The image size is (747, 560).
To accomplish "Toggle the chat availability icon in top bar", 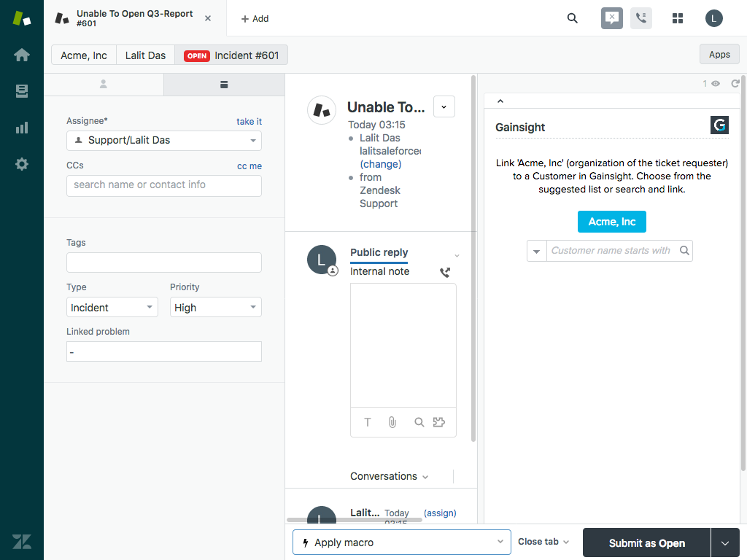I will (x=612, y=18).
